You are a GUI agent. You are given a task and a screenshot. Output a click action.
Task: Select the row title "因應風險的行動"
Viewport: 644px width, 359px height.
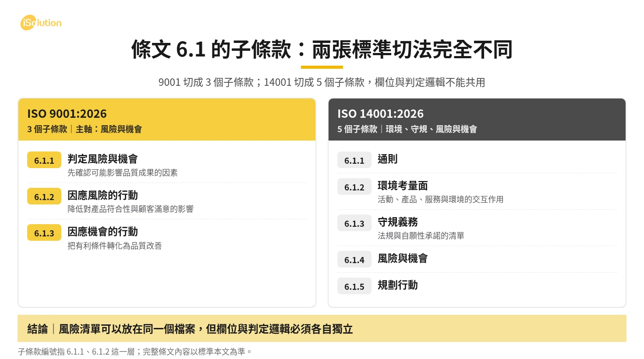click(x=103, y=195)
